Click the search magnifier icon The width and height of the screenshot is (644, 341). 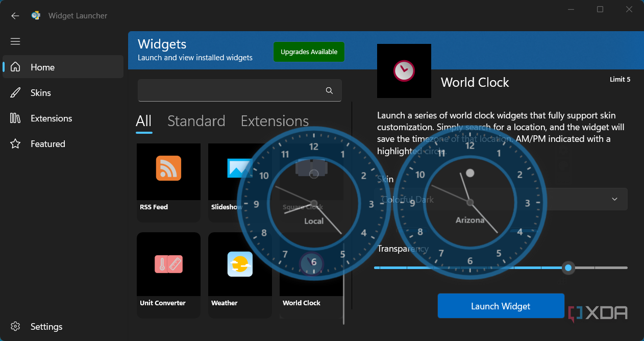(329, 91)
